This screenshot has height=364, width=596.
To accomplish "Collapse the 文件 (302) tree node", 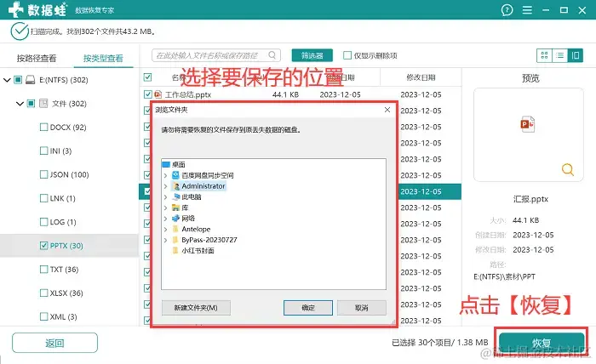I will point(20,104).
